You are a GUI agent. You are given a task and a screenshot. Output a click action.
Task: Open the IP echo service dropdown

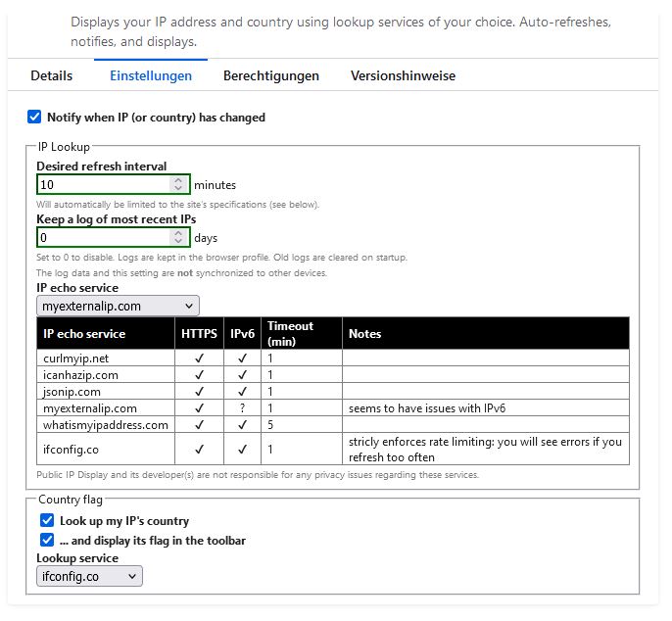click(118, 307)
